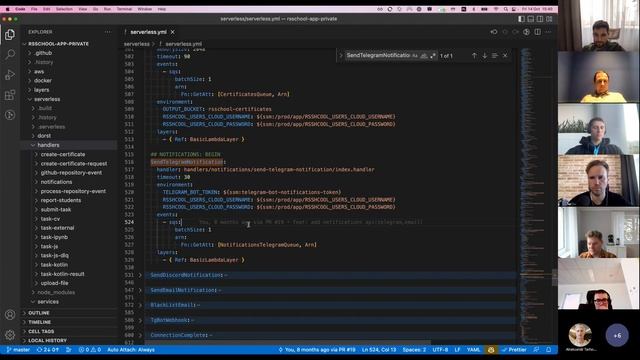
Task: Open editor more actions ellipsis
Action: 548,32
